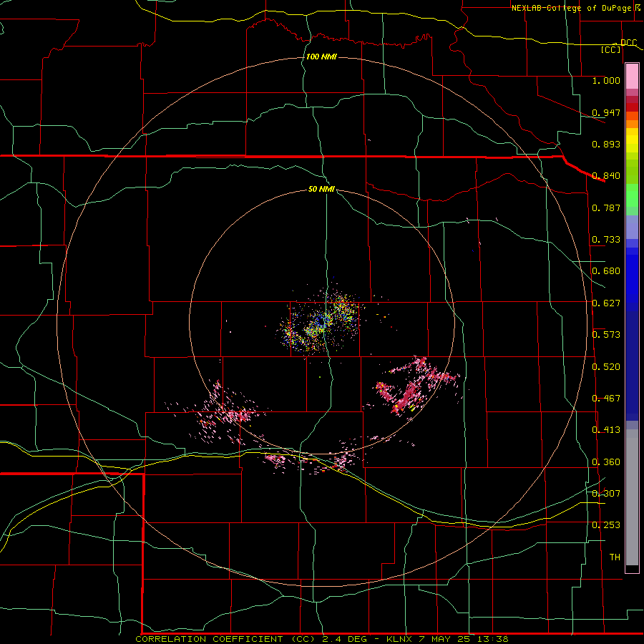Click the 0.627 scale value
The height and width of the screenshot is (644, 644).
click(x=606, y=303)
